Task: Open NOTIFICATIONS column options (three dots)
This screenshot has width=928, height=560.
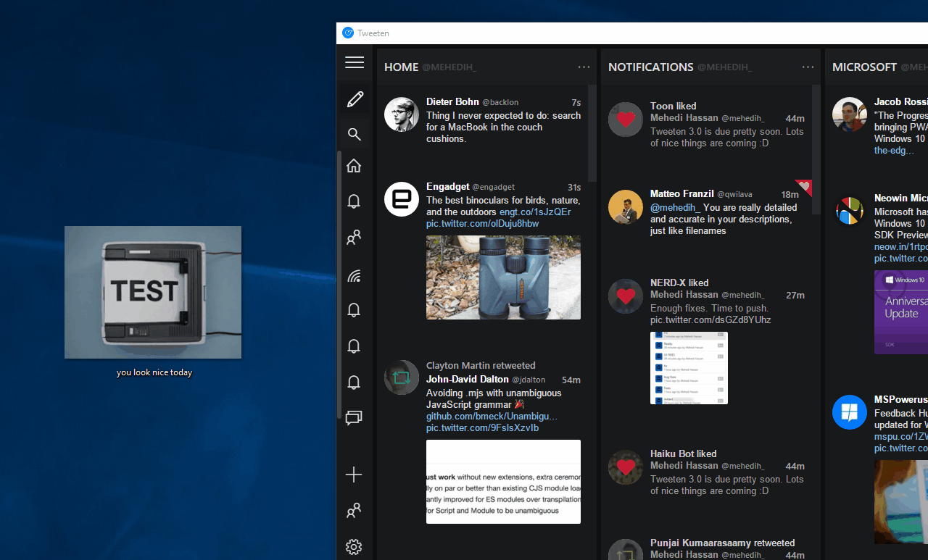Action: click(x=808, y=67)
